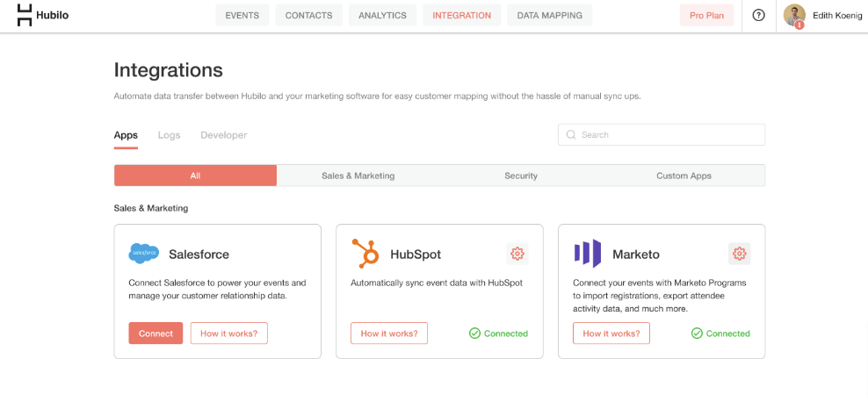Open the help question mark icon
Image resolution: width=868 pixels, height=416 pixels.
click(758, 16)
